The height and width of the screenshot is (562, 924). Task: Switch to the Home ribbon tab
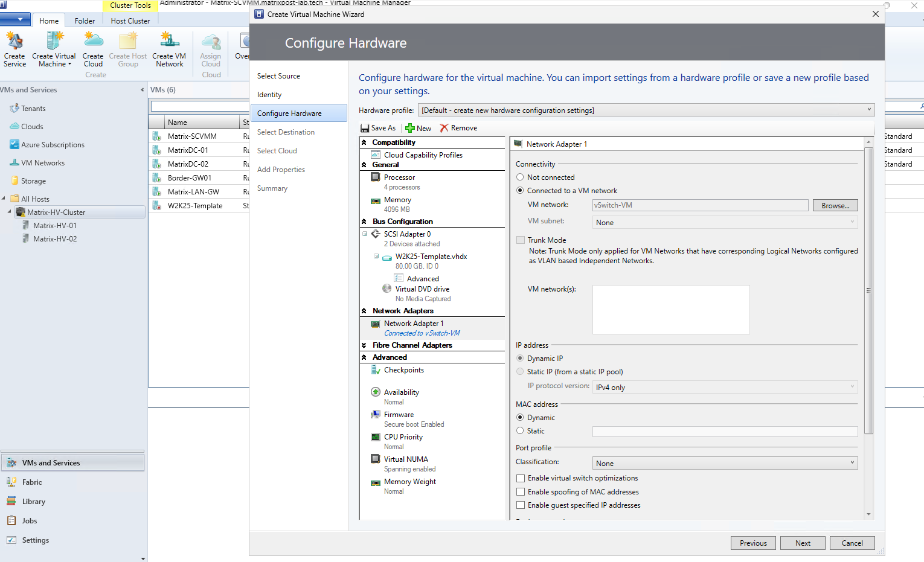(x=49, y=21)
